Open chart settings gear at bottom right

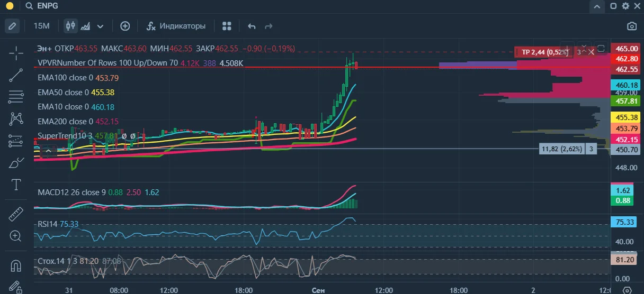point(627,290)
